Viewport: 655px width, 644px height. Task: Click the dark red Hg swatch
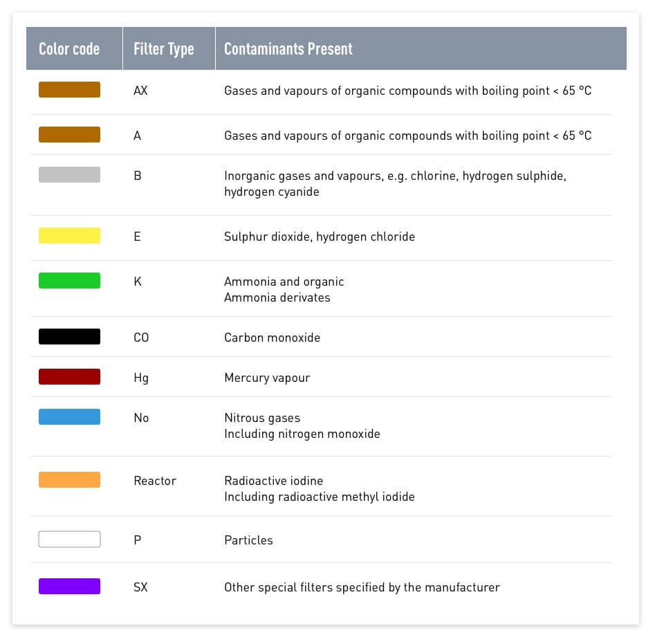[69, 377]
